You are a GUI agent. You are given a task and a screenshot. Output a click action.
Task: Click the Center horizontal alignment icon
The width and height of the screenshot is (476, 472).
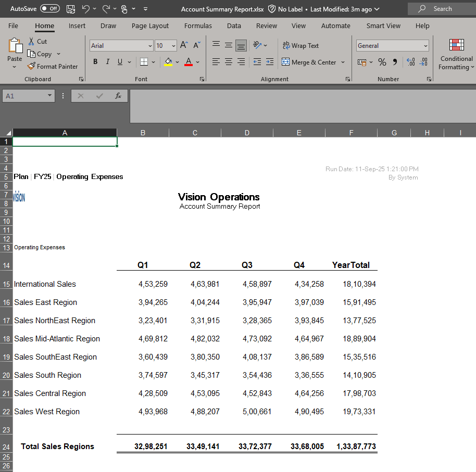228,62
